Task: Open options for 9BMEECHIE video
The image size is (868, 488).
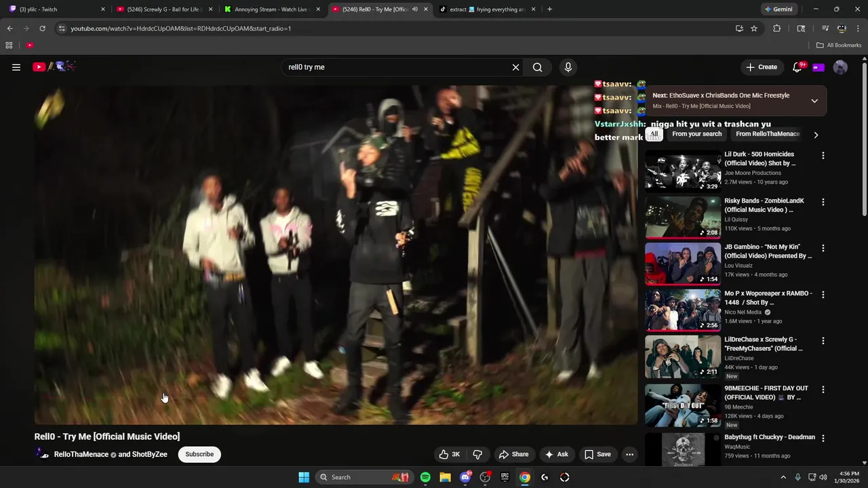Action: point(823,390)
